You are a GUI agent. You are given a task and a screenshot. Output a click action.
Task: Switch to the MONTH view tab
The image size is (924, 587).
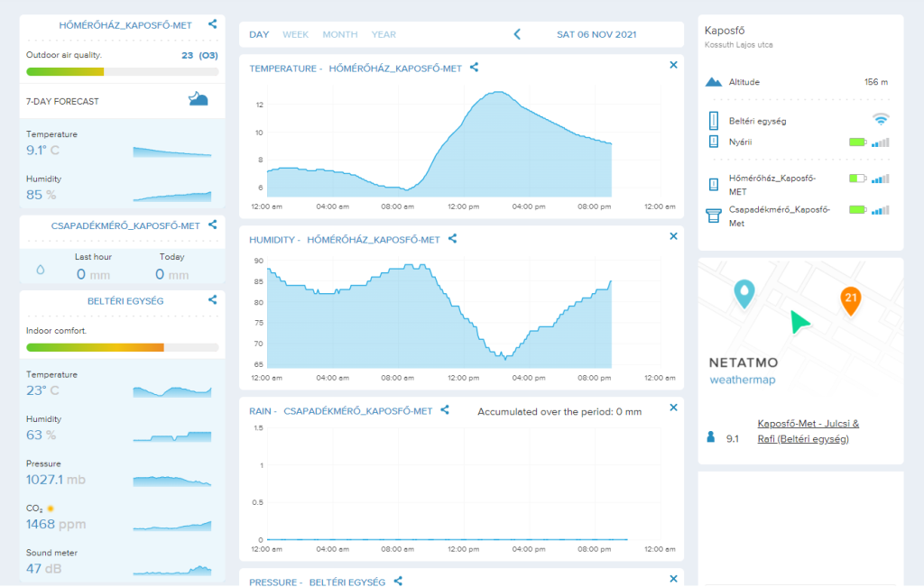pos(340,34)
